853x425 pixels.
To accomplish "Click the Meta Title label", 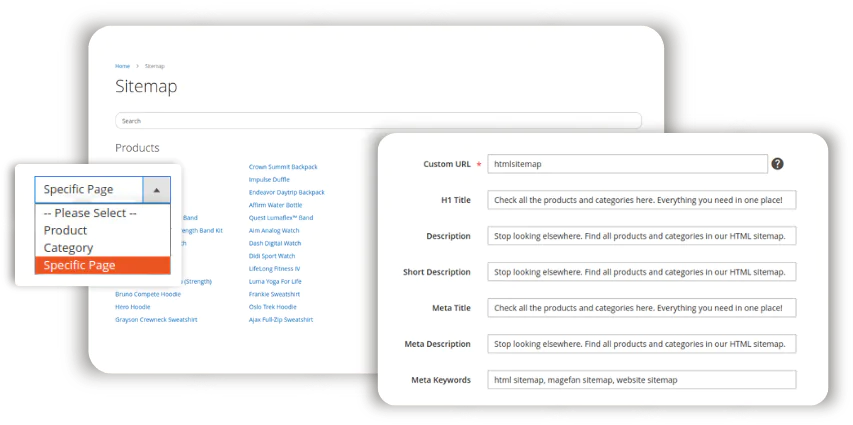I will tap(452, 307).
